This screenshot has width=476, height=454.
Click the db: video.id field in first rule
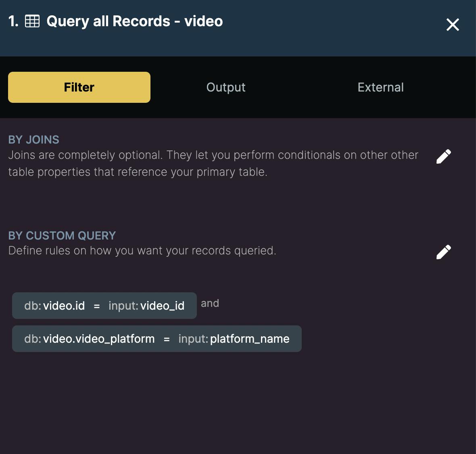coord(54,306)
